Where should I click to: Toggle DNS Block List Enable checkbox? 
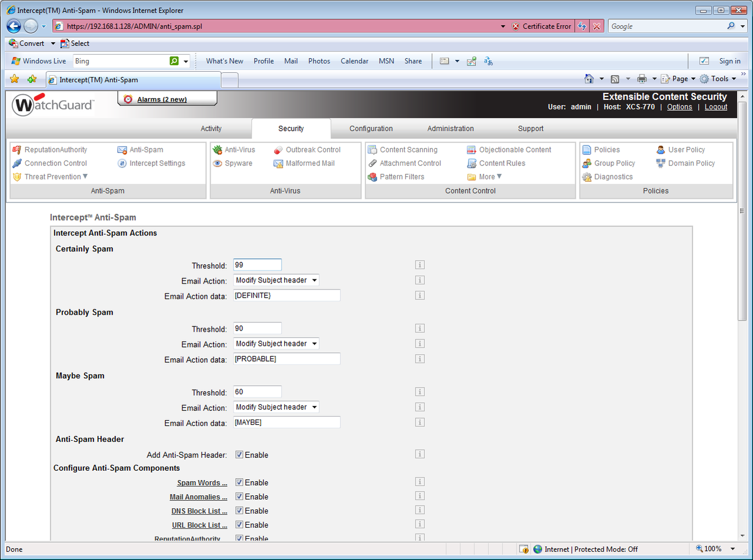[239, 511]
